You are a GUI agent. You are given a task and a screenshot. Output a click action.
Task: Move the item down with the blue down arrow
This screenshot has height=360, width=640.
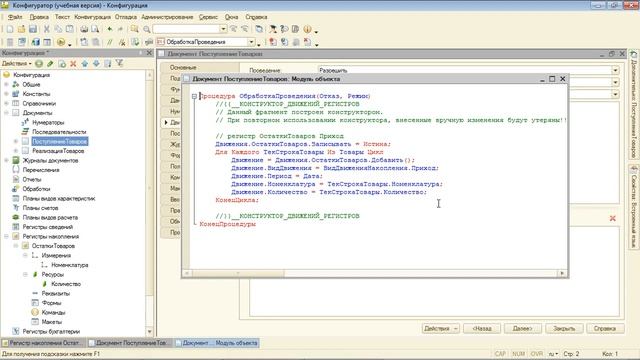96,64
